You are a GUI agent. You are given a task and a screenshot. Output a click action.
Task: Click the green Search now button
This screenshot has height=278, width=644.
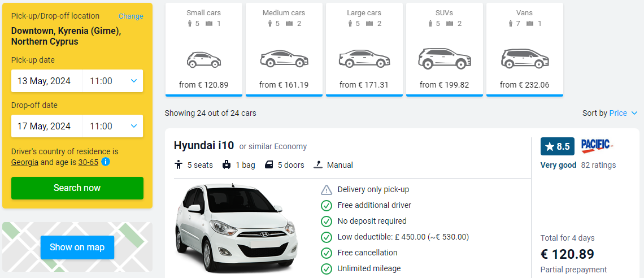(x=77, y=188)
